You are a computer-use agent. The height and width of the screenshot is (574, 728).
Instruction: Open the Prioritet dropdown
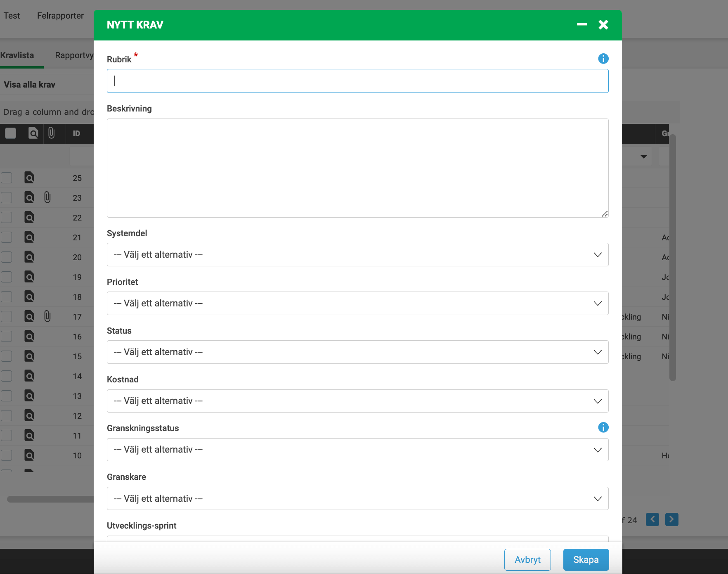click(357, 304)
